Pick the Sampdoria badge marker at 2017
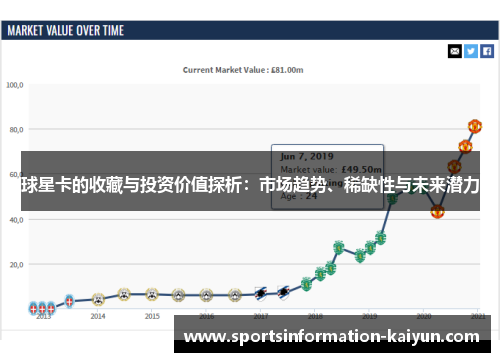500x362 pixels. pos(260,294)
